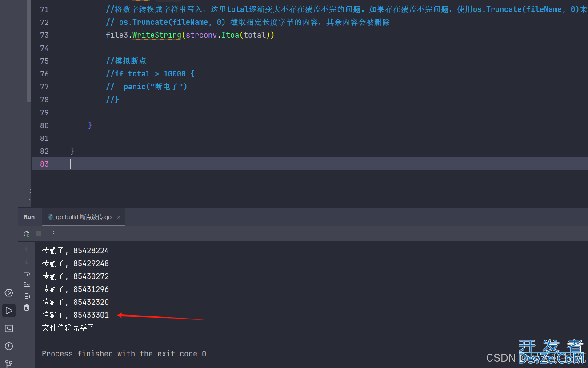Click console output 传输了, 85433301
This screenshot has height=368, width=588.
click(x=76, y=315)
